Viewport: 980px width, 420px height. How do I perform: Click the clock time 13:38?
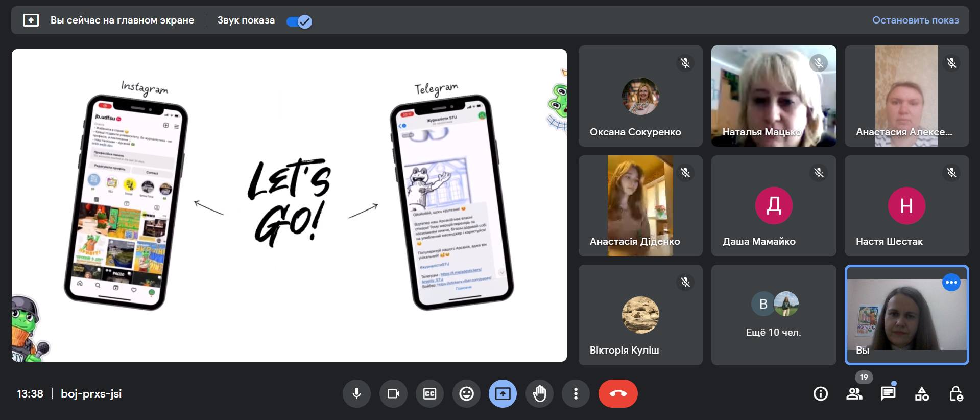click(30, 394)
